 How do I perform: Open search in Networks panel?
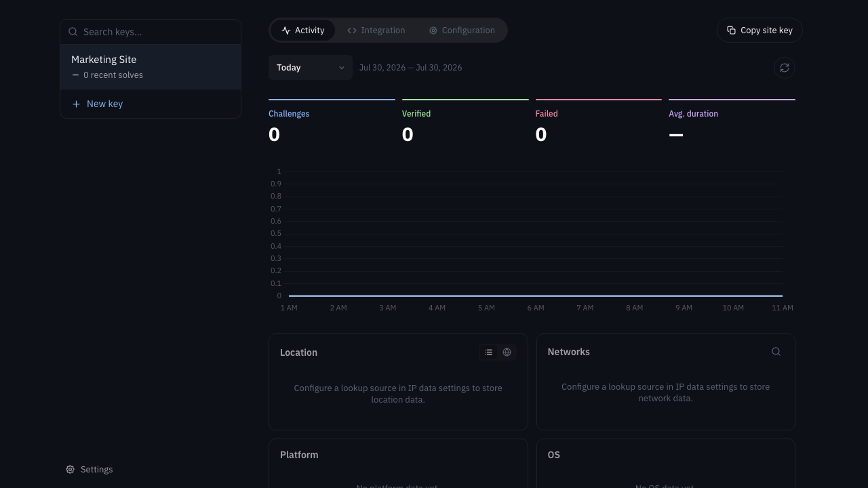coord(776,352)
